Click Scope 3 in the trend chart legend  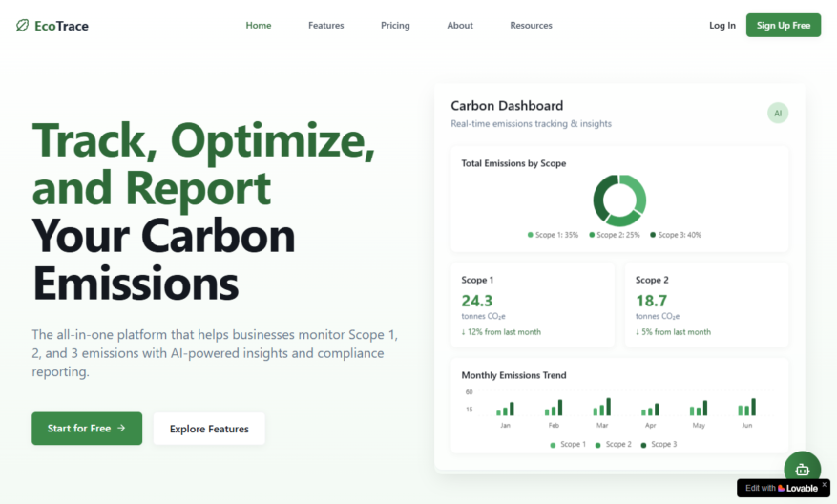(659, 444)
